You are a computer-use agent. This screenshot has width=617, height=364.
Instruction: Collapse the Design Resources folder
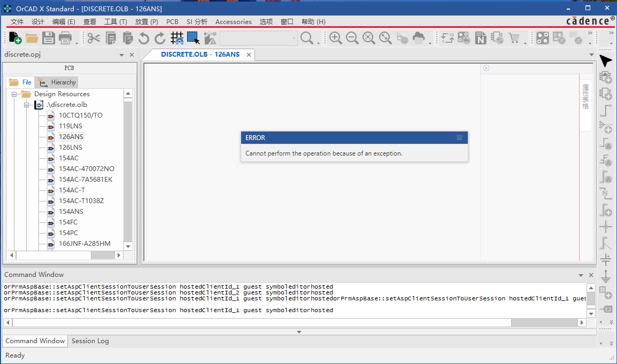coord(14,94)
